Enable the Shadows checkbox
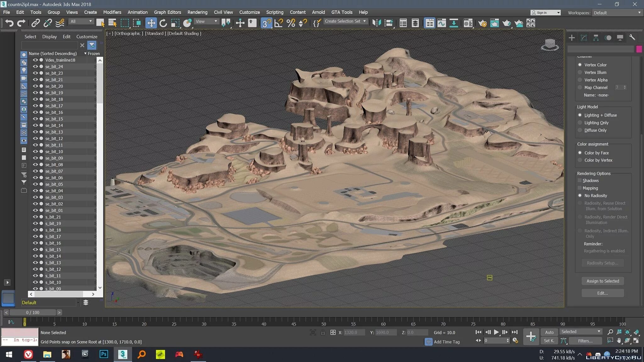The image size is (644, 362). click(580, 180)
